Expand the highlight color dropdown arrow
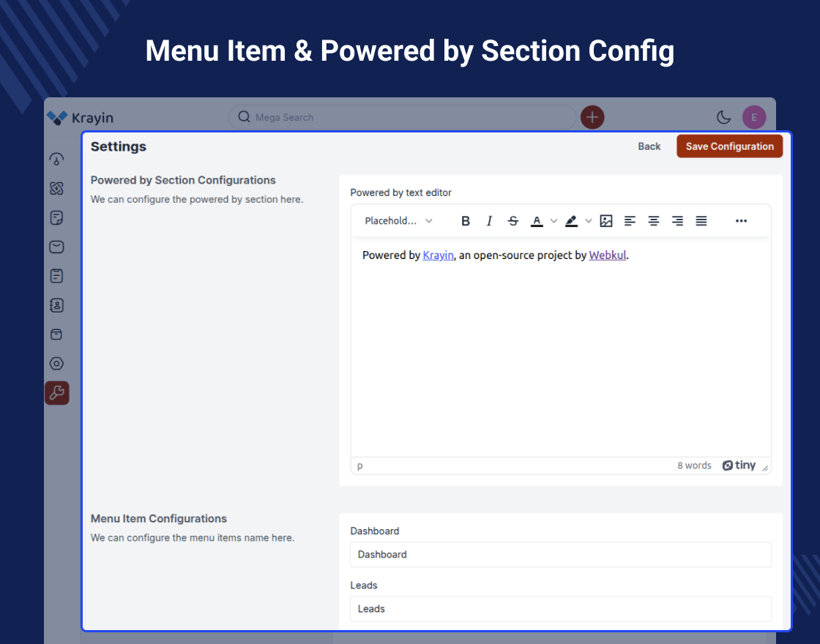 [589, 221]
